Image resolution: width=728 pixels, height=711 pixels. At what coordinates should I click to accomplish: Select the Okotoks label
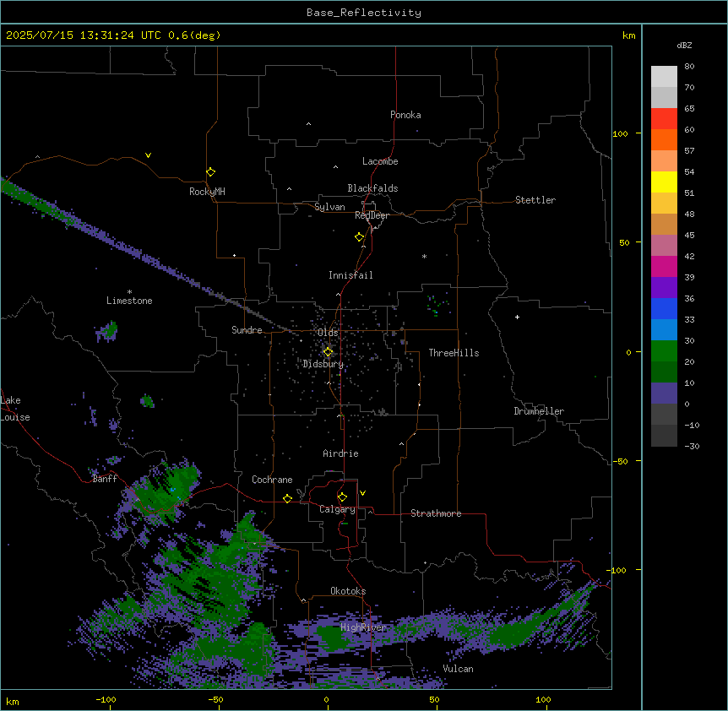348,591
